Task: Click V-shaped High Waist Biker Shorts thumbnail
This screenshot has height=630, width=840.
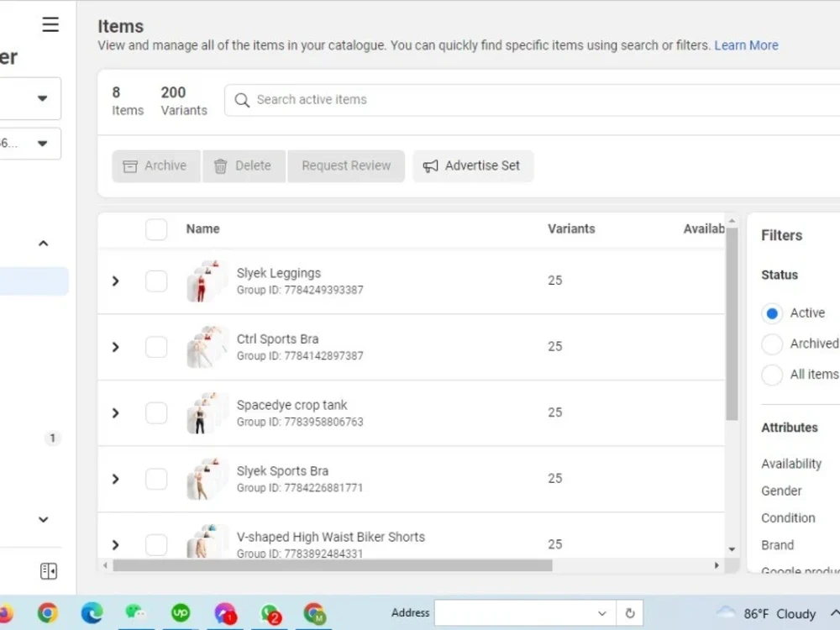Action: click(207, 541)
